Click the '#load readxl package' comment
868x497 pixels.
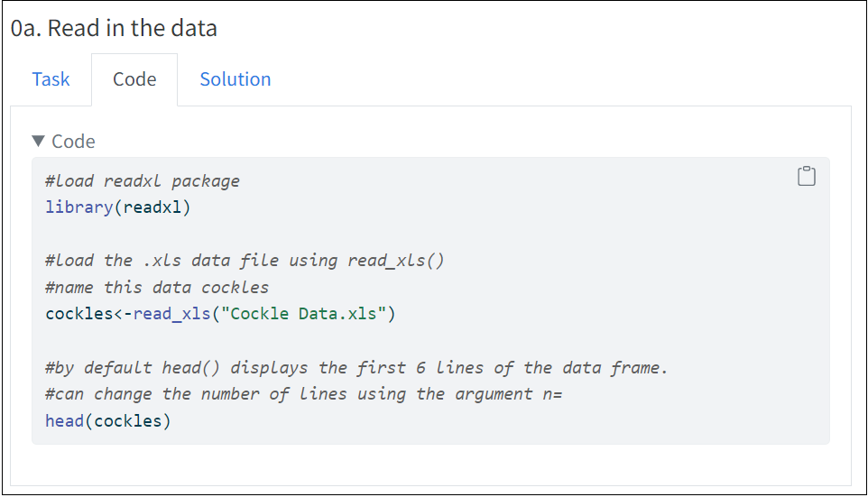click(143, 181)
